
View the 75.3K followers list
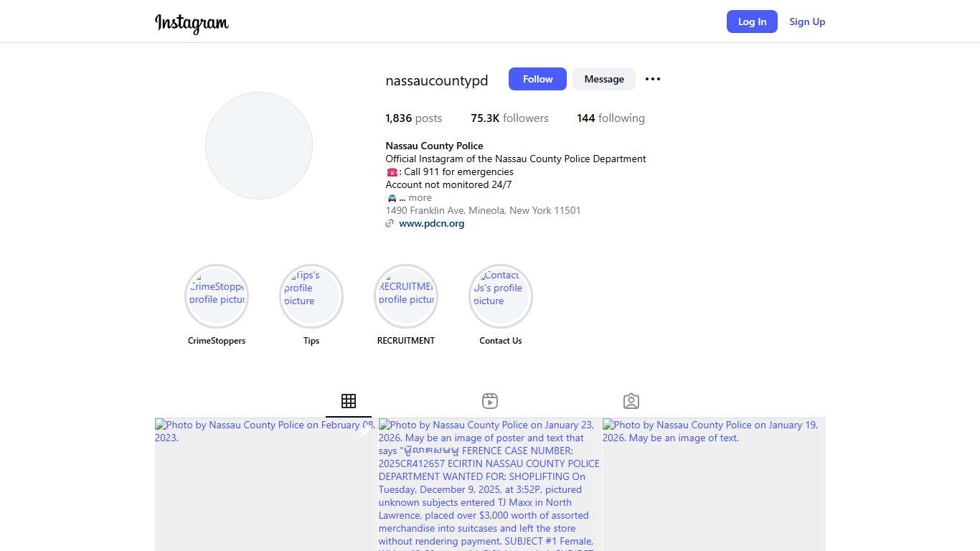click(509, 118)
